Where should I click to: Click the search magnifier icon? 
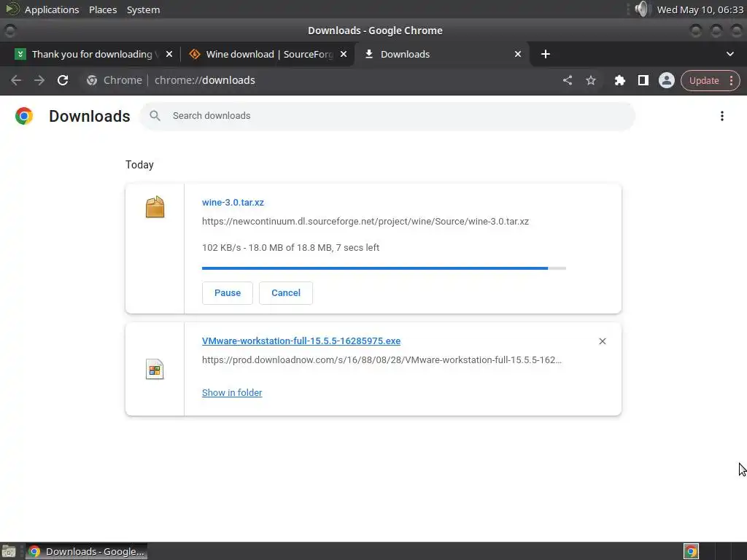(x=155, y=116)
